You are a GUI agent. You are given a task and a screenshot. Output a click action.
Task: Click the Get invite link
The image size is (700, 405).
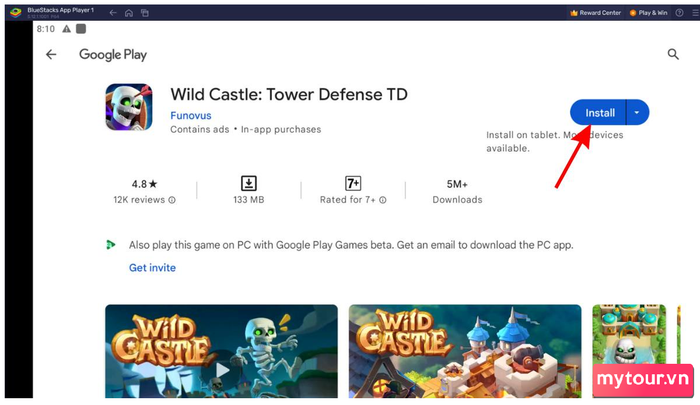tap(152, 267)
